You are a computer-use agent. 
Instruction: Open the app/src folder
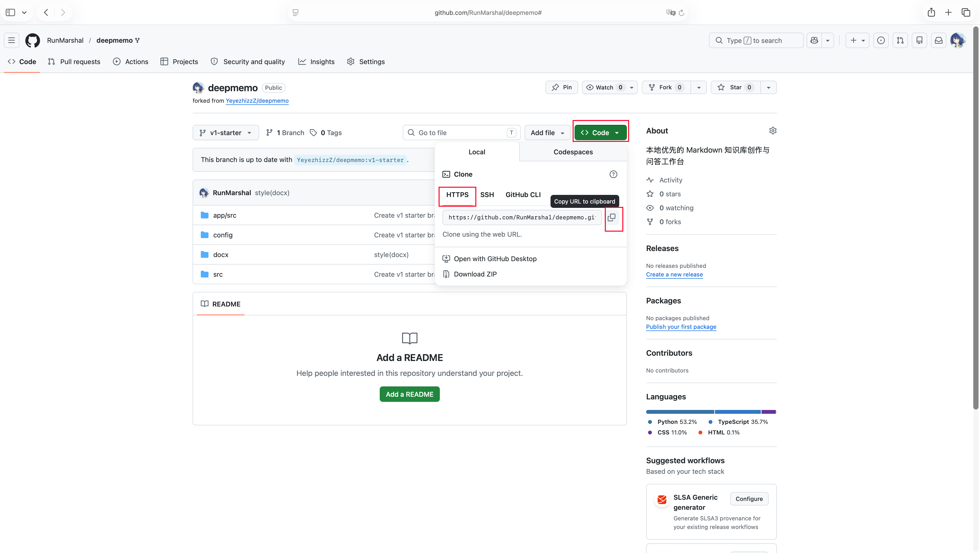click(x=225, y=215)
